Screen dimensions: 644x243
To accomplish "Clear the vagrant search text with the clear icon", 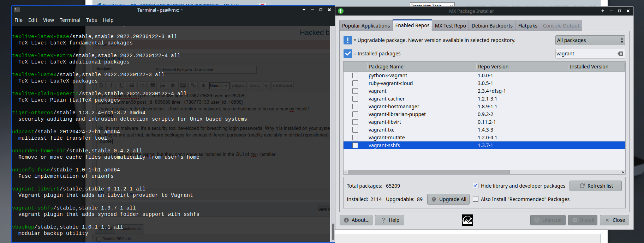I will pos(620,54).
